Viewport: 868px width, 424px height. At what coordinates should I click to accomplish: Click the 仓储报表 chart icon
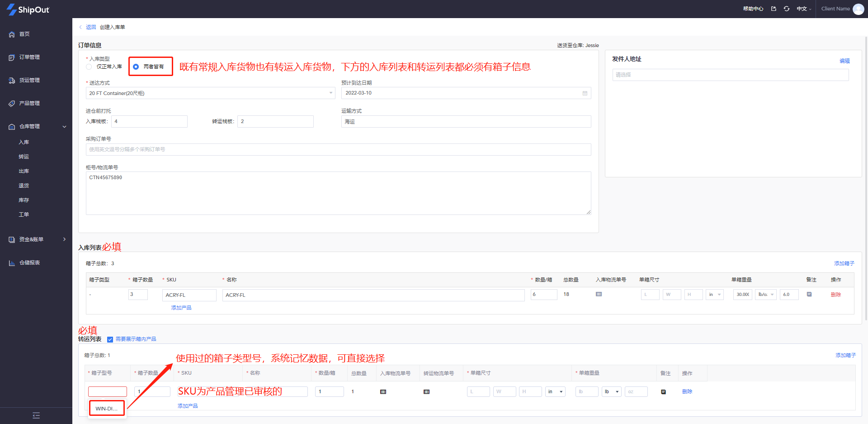coord(12,263)
